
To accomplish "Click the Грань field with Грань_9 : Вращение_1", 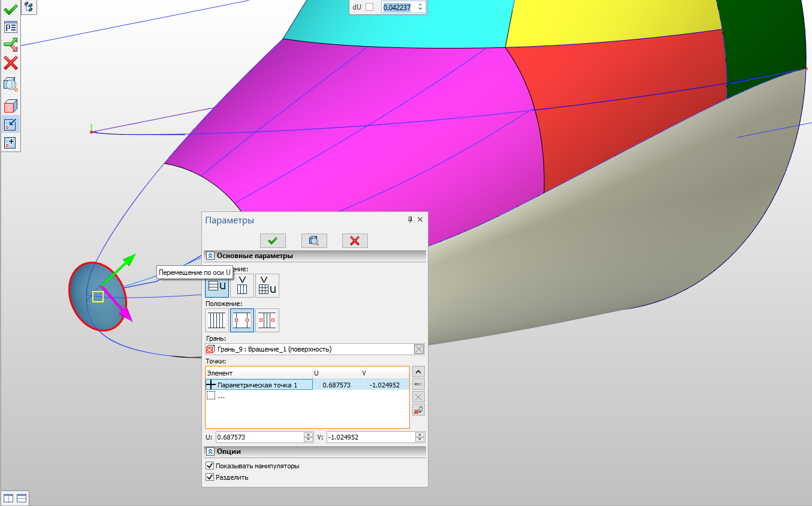I will pos(309,349).
